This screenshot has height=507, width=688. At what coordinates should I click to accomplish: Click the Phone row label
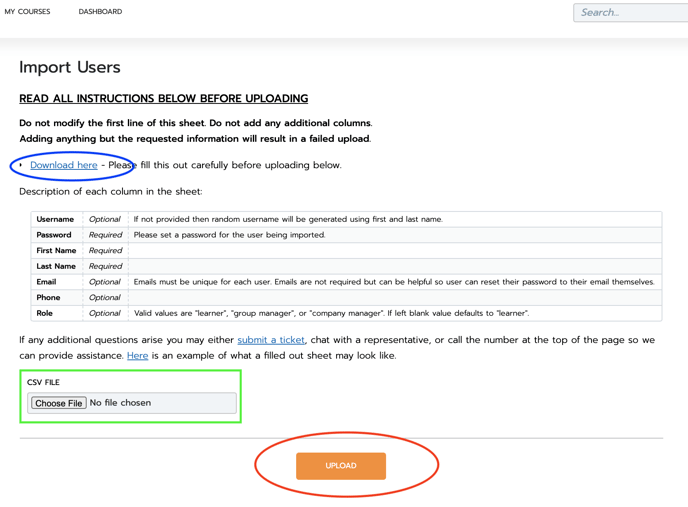[48, 298]
